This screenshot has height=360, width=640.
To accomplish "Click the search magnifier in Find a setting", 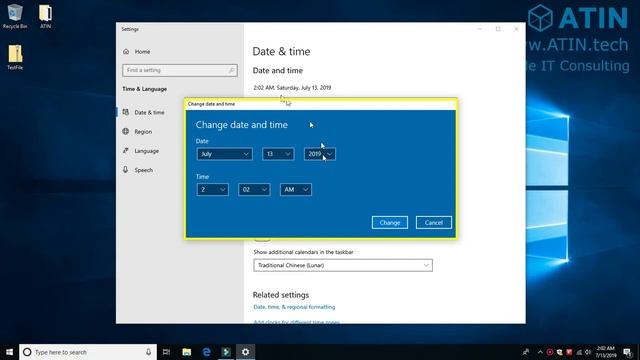I will [231, 70].
